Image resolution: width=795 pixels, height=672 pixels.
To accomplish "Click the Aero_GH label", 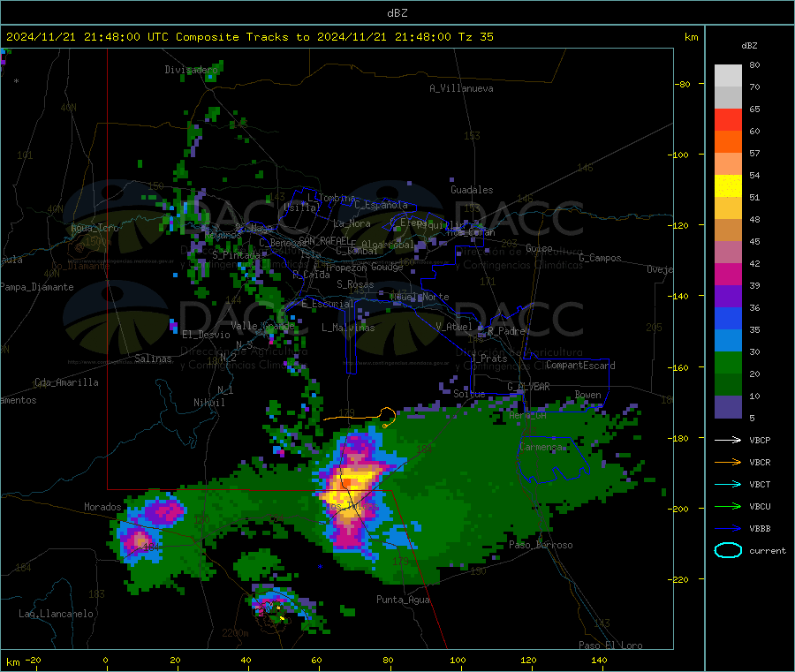I will [x=527, y=415].
